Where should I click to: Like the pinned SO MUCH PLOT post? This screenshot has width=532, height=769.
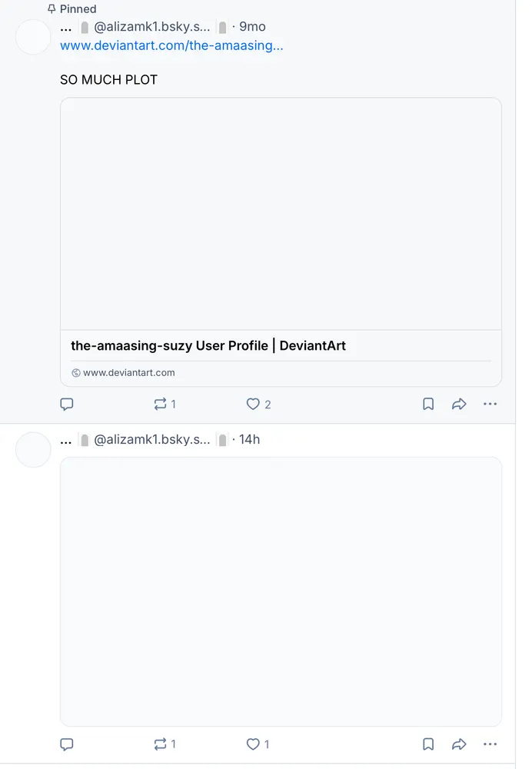point(254,404)
